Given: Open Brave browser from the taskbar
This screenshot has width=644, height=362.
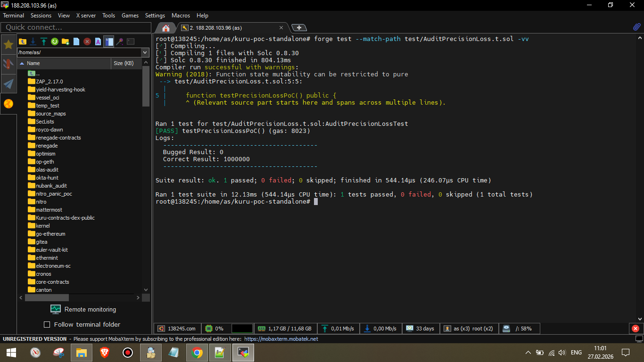Looking at the screenshot, I should coord(105,352).
